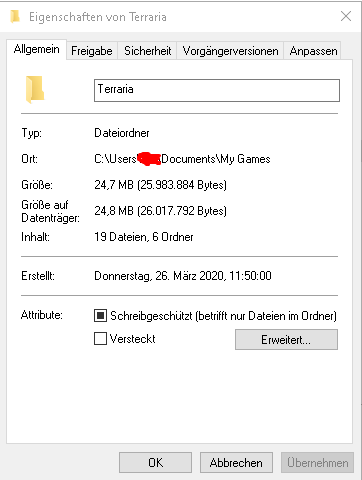362x480 pixels.
Task: Enable the Versteckt checkbox
Action: [100, 339]
